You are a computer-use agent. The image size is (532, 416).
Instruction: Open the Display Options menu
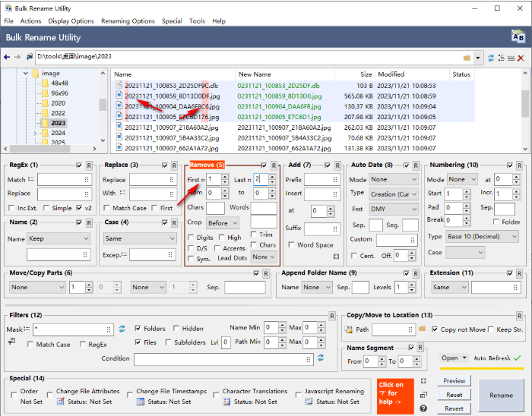click(x=71, y=21)
